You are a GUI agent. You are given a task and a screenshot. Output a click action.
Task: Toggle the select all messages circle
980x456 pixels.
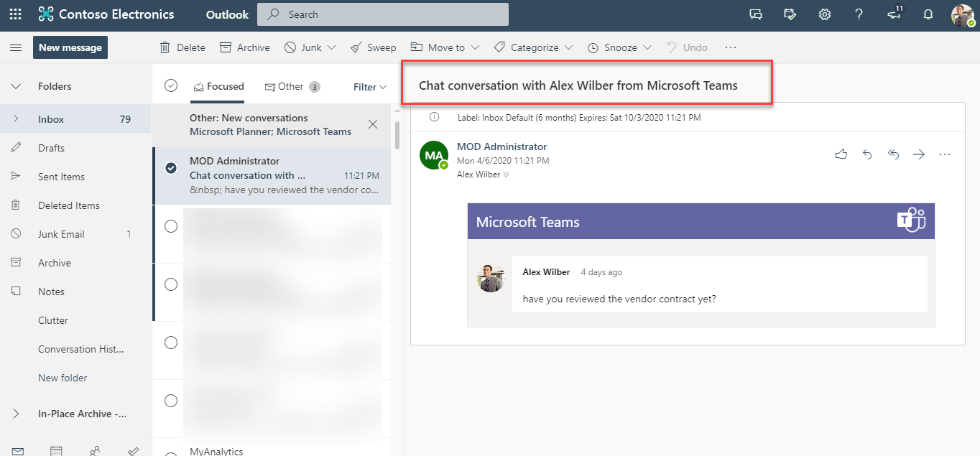[x=171, y=86]
